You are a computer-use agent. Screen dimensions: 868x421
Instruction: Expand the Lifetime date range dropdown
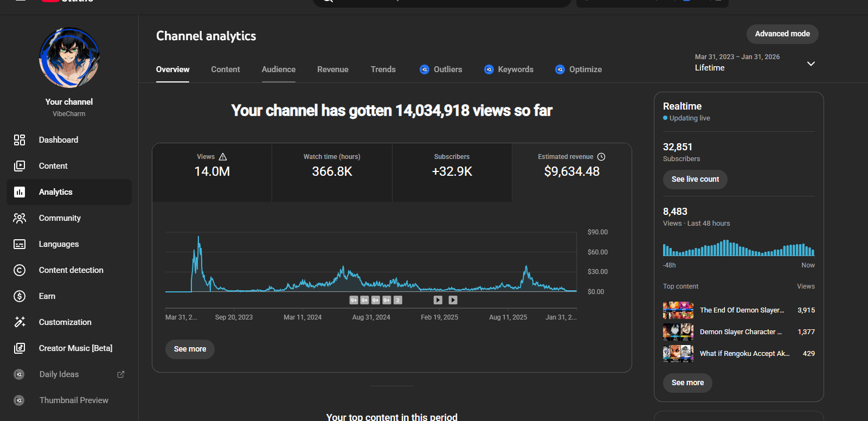tap(811, 63)
